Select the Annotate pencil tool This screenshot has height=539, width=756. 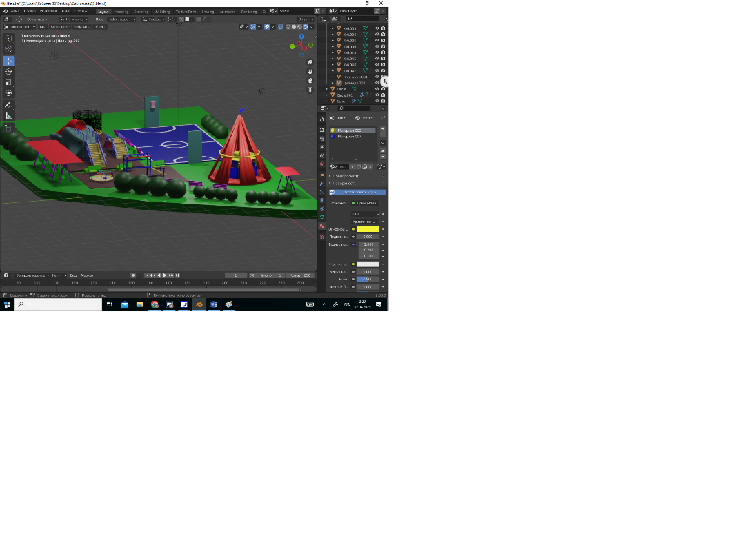pyautogui.click(x=9, y=105)
